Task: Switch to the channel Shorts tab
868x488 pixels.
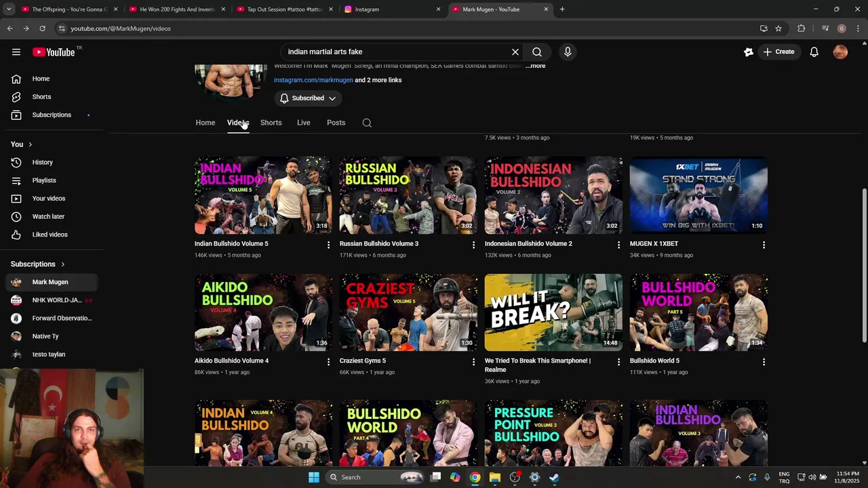Action: point(271,123)
